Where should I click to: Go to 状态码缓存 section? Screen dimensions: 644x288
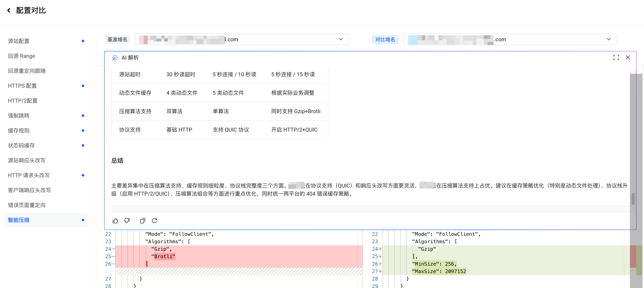tap(21, 145)
